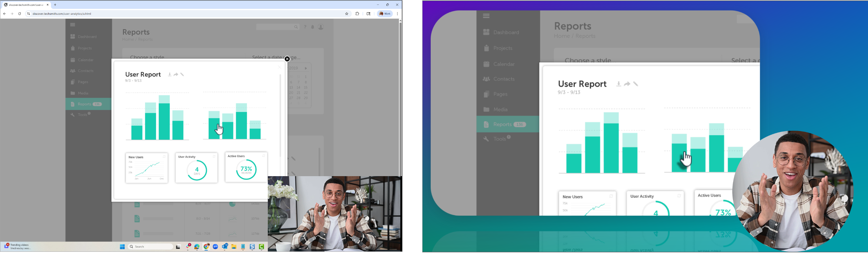The height and width of the screenshot is (258, 868).
Task: Click the circular presenter video in the enlarged preview
Action: pos(793,191)
